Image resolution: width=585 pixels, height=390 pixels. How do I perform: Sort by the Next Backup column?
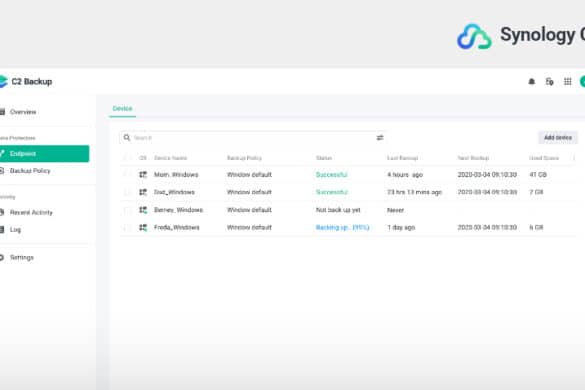(x=473, y=158)
